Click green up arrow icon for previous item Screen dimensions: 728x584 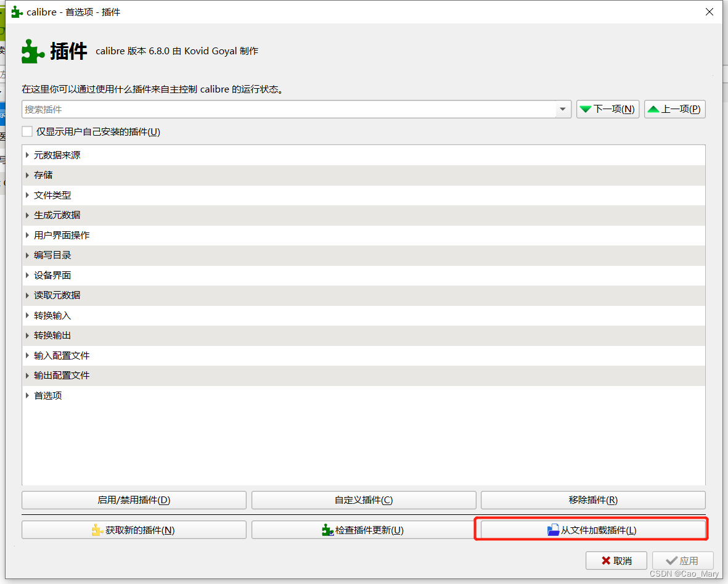click(x=653, y=109)
